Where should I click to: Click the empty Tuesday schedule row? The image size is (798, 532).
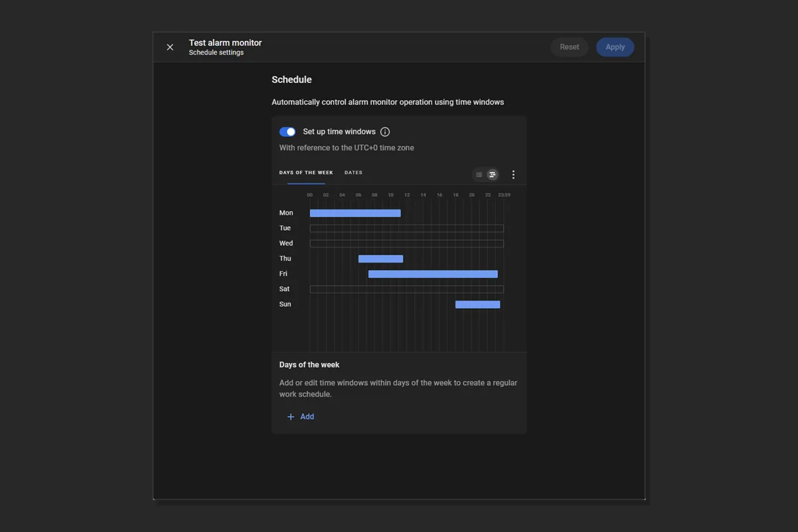click(406, 228)
